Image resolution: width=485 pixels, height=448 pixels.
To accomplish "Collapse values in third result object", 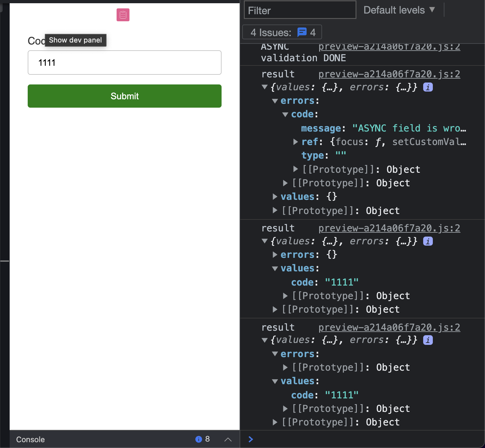I will click(x=275, y=381).
